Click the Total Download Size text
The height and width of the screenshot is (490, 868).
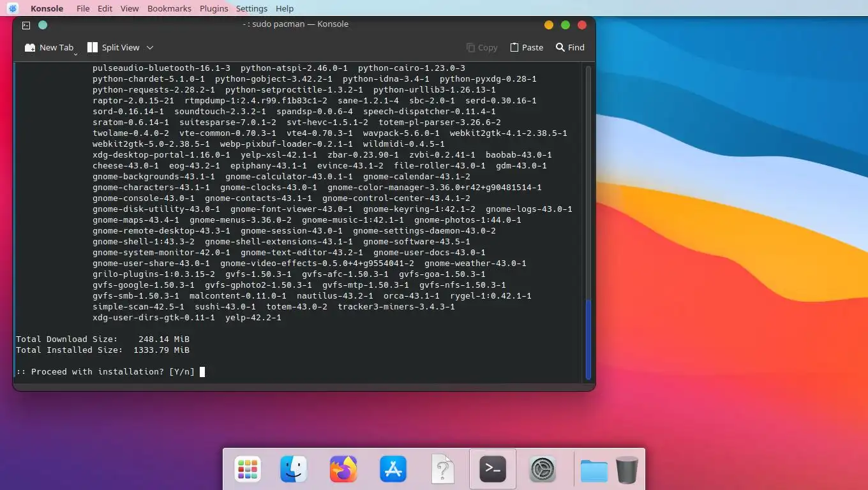pos(67,339)
